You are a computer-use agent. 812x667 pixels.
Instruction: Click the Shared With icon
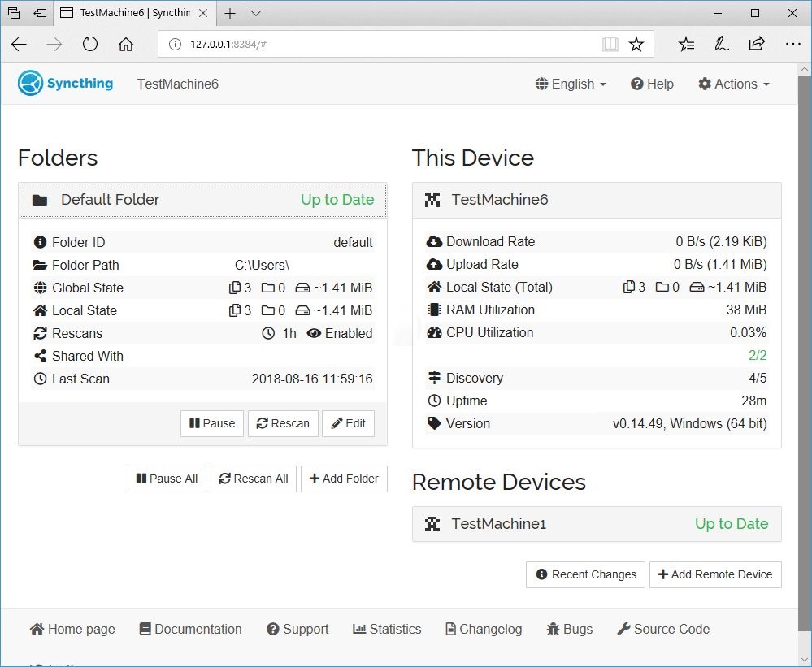click(x=39, y=356)
